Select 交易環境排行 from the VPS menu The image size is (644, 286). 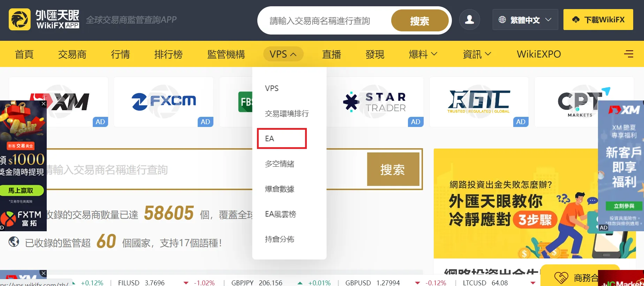pyautogui.click(x=287, y=113)
